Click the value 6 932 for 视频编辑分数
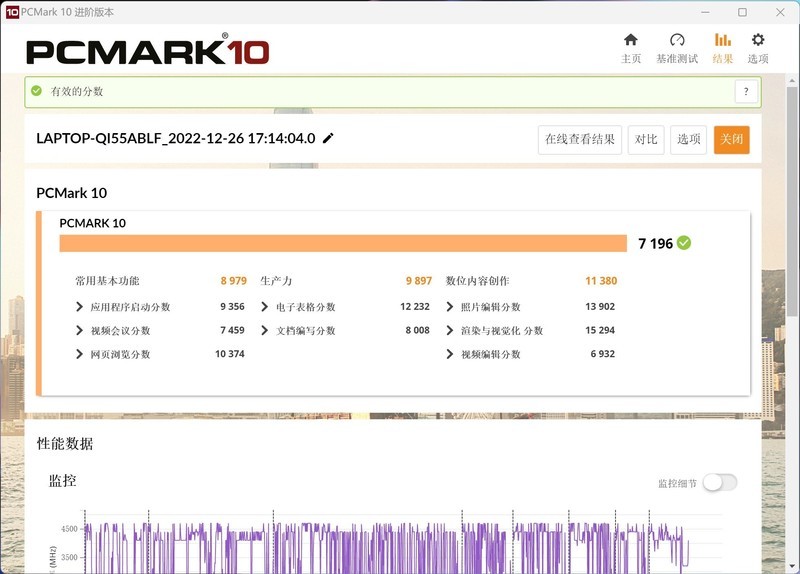Screen dimensions: 800x574 tap(603, 354)
